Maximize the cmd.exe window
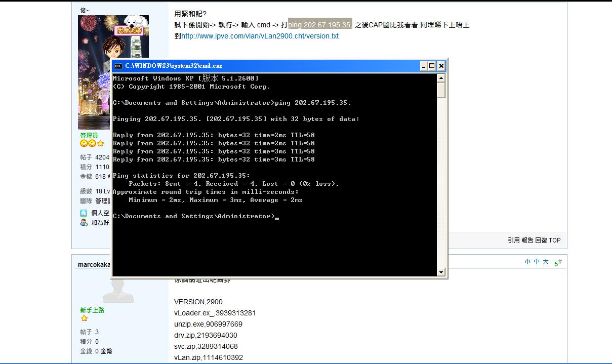Screen dimensions: 612x364 point(432,66)
